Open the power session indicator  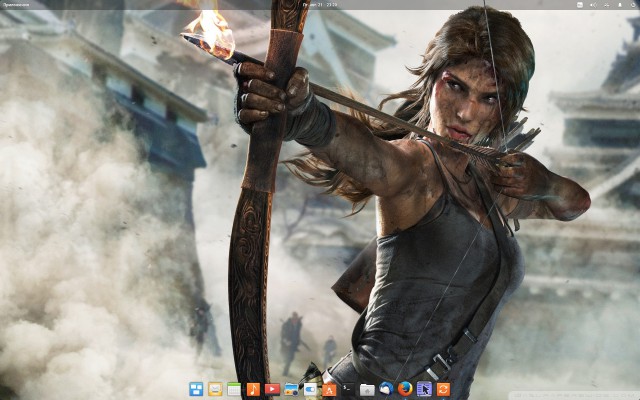point(631,5)
